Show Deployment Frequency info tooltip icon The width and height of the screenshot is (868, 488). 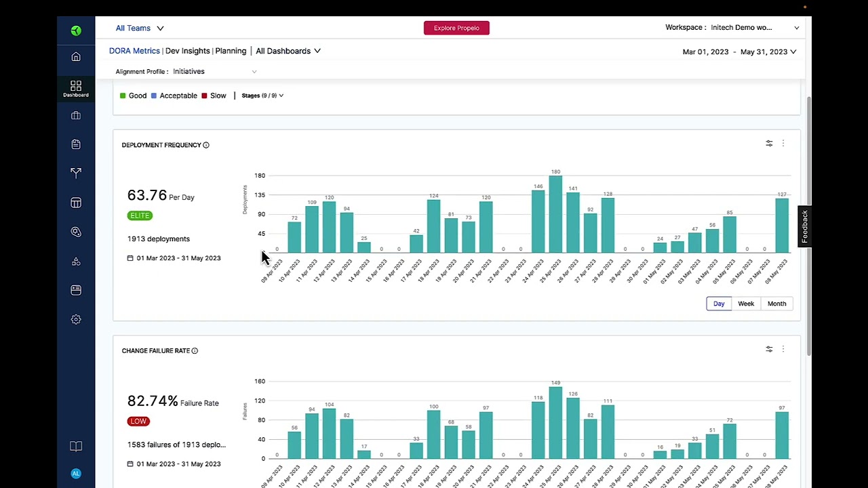(x=206, y=145)
